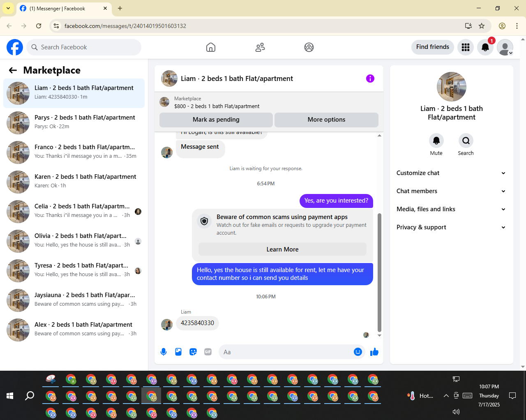The width and height of the screenshot is (526, 420).
Task: Click Liam's listing thumbnail in right panel
Action: coord(452,87)
